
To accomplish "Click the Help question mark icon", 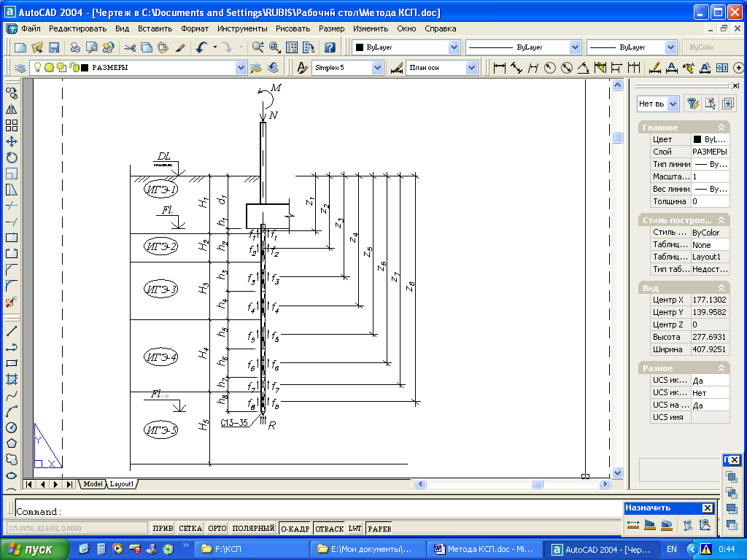I will 330,47.
